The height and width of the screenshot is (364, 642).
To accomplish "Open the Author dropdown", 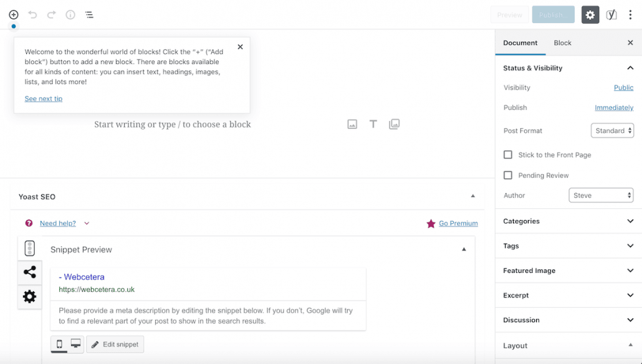I will click(x=601, y=195).
